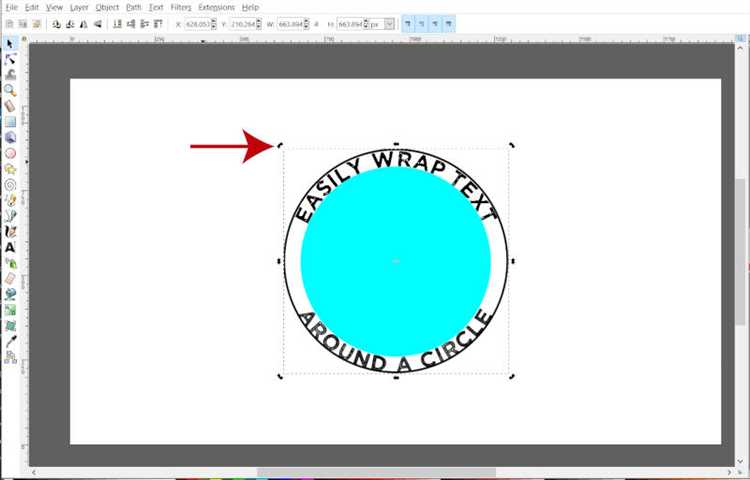Toggle the width-height lock ratio
The image size is (750, 480).
317,24
